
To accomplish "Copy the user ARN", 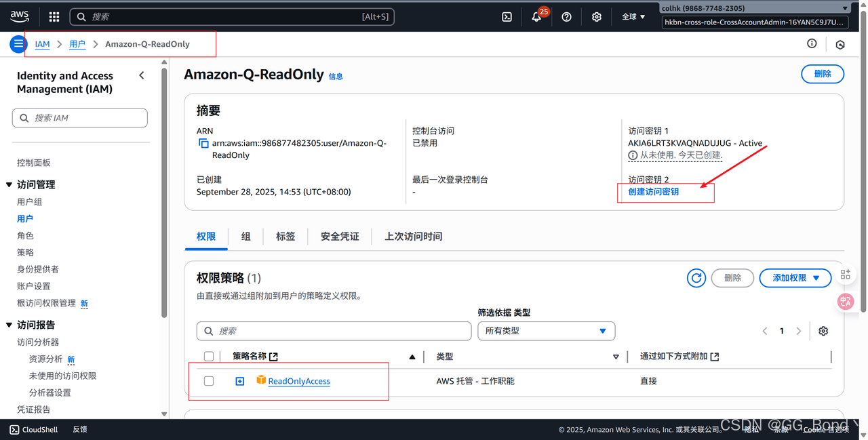I will (x=203, y=144).
